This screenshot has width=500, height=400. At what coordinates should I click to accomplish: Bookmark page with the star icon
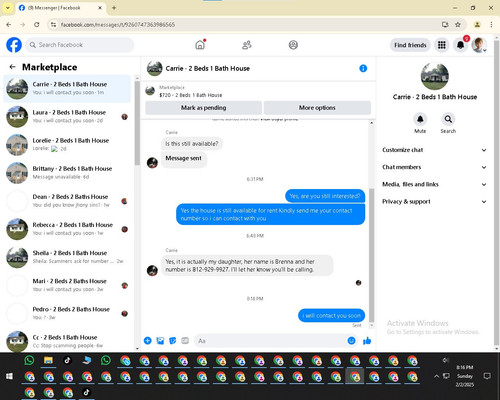click(x=458, y=25)
